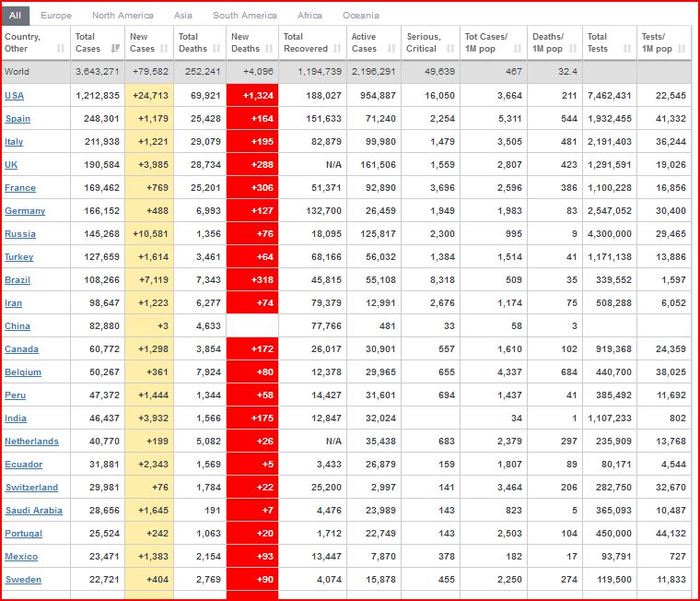Open the UK country link
Image resolution: width=700 pixels, height=601 pixels.
tap(11, 164)
